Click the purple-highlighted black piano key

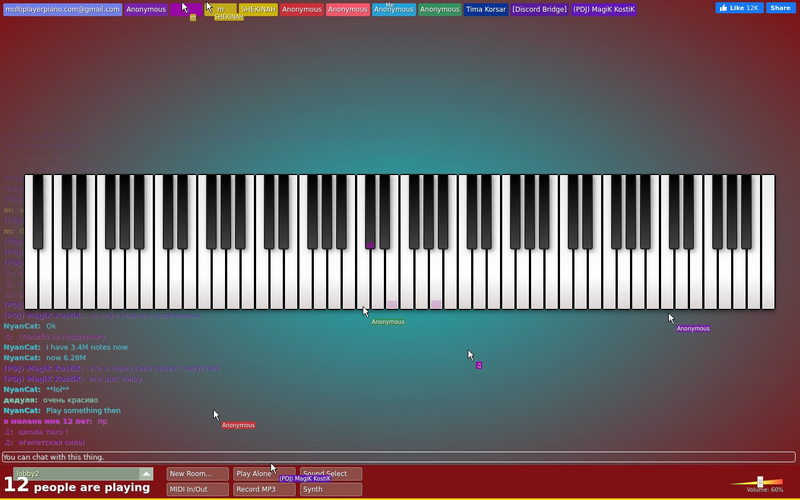pos(370,212)
